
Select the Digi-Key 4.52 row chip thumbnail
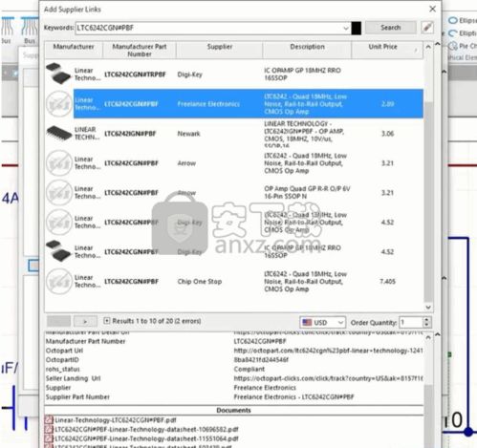58,251
